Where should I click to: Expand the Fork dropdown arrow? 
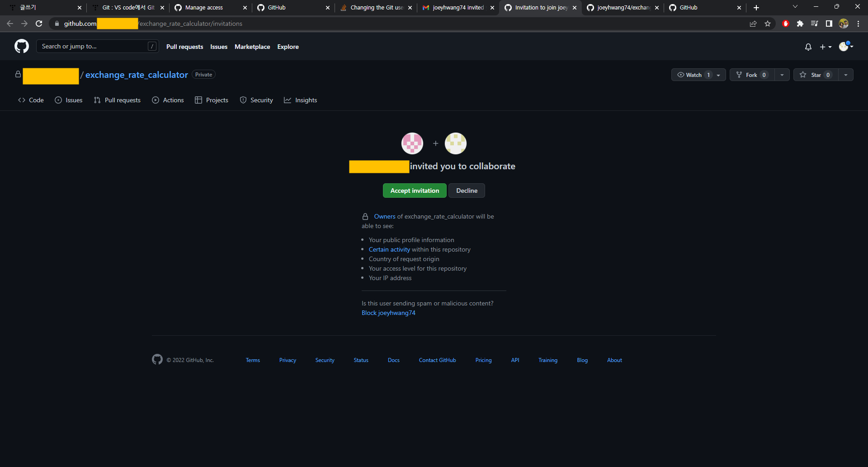[x=782, y=75]
